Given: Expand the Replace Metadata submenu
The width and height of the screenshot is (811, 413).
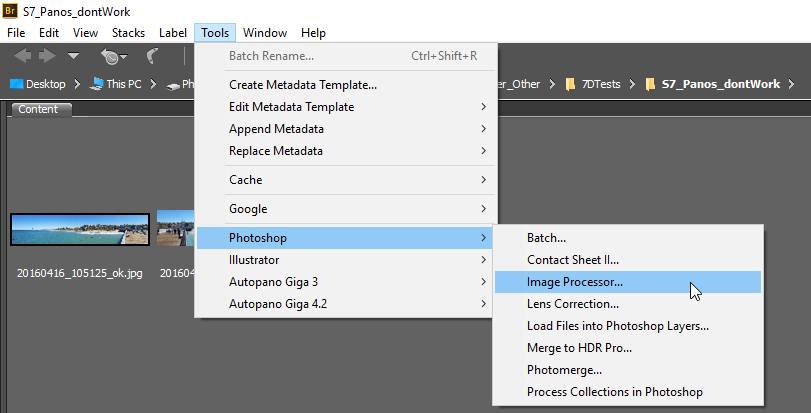Looking at the screenshot, I should click(346, 151).
